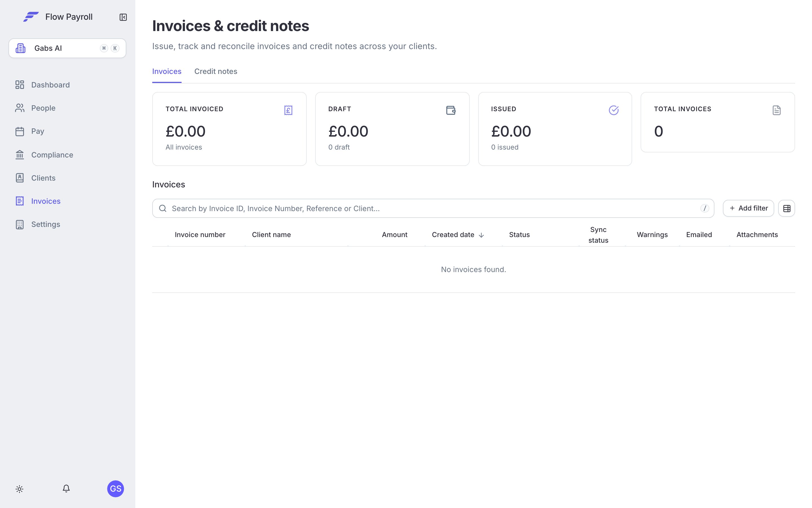812x508 pixels.
Task: Click the Compliance bank icon
Action: pos(20,155)
